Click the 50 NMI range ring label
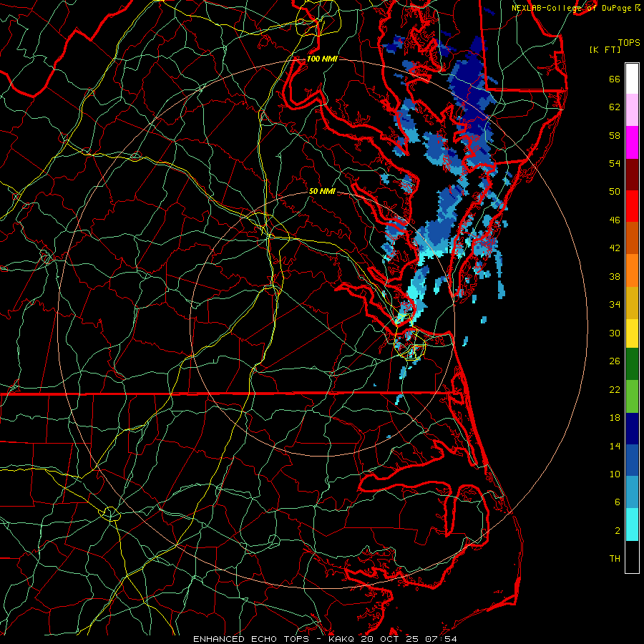The image size is (644, 644). point(322,191)
